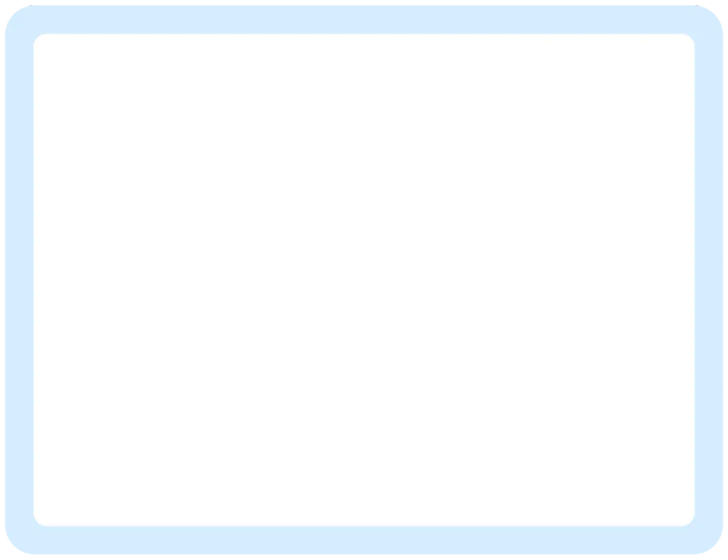Screen dimensions: 728x560
Task: Click the rounded top-right outer frame corner
Action: click(713, 15)
